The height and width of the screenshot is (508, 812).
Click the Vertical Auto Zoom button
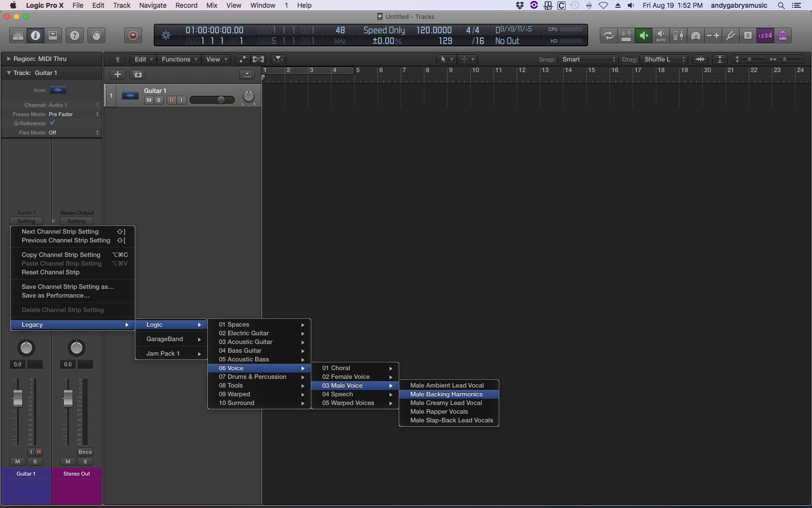pyautogui.click(x=720, y=59)
